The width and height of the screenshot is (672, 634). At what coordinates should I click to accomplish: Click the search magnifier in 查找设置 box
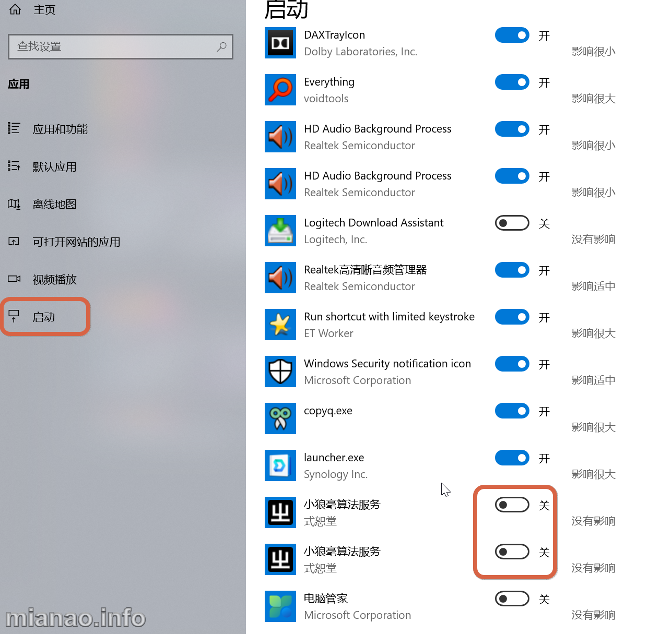click(222, 46)
